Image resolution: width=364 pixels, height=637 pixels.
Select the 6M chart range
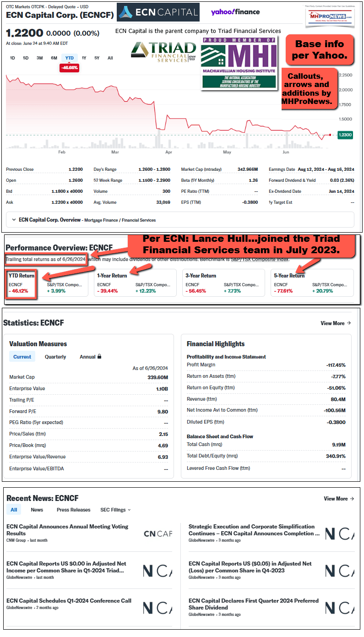(54, 58)
